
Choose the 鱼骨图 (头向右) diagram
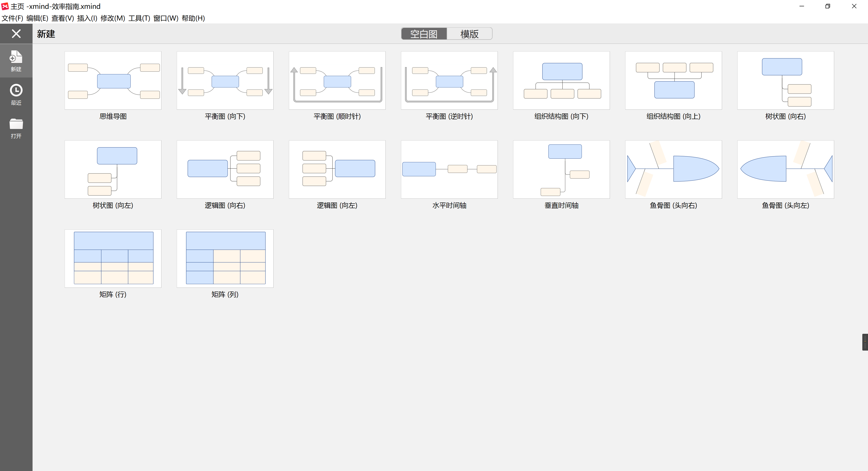673,170
